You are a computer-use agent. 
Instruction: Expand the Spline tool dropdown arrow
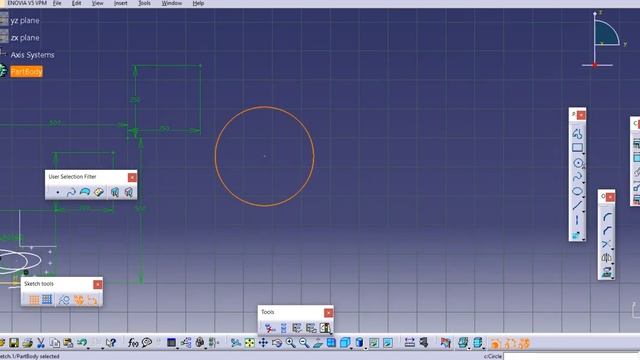point(584,182)
